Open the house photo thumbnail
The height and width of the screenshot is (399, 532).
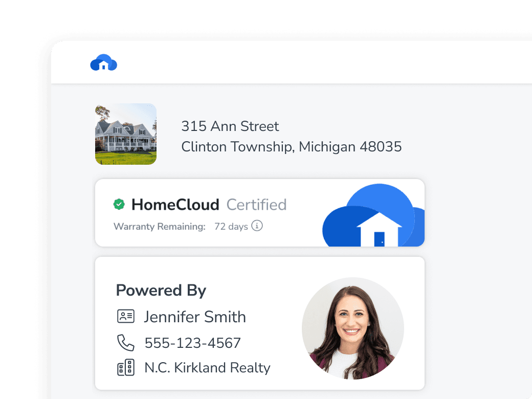126,134
